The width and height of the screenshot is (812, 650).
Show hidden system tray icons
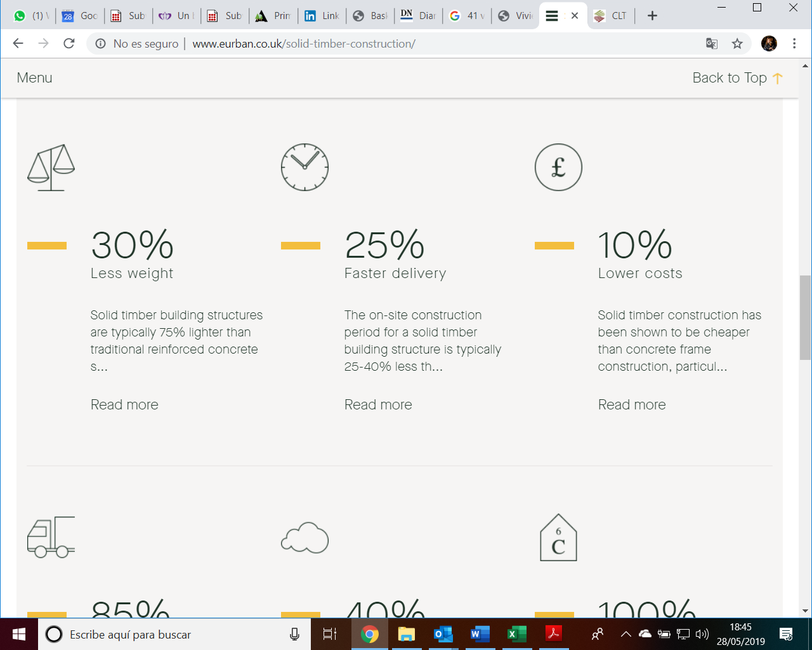tap(625, 634)
